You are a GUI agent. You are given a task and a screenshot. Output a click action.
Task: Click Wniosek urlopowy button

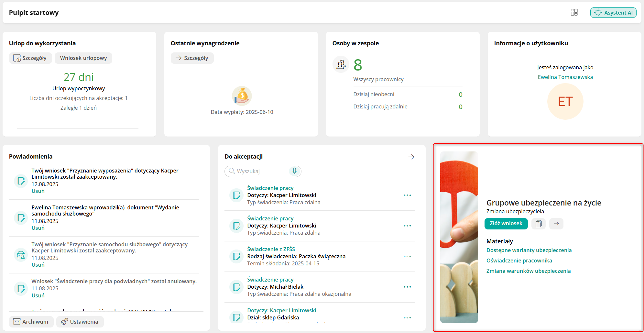pos(83,58)
